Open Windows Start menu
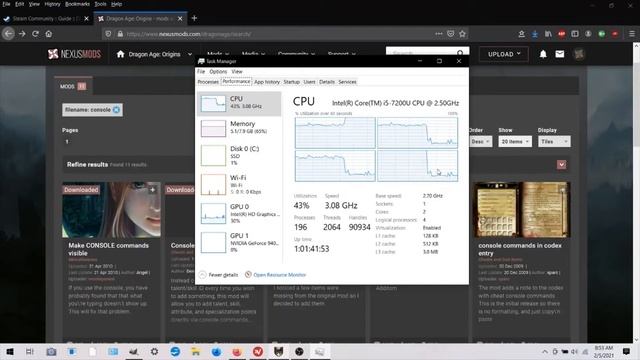Screen dimensions: 640x360 coord(10,351)
